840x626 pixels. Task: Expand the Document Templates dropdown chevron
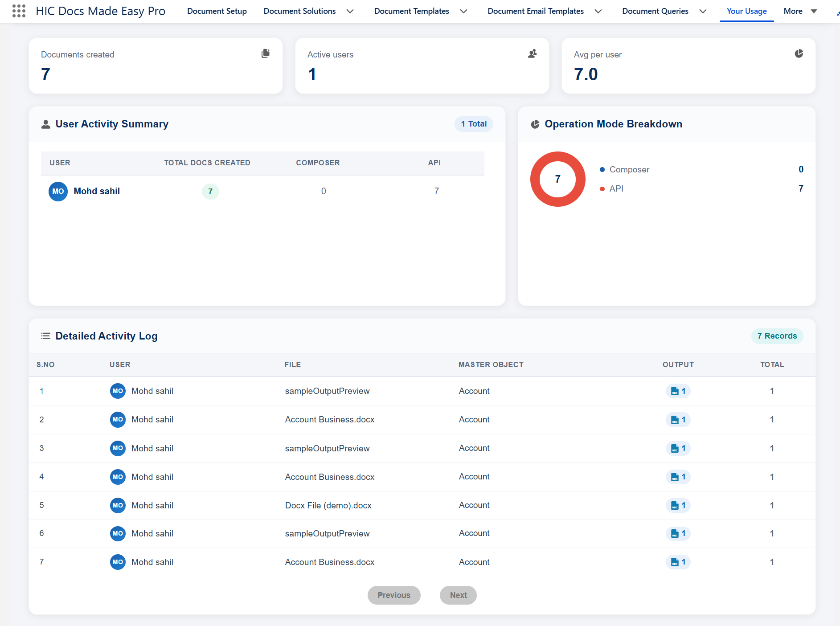point(463,11)
